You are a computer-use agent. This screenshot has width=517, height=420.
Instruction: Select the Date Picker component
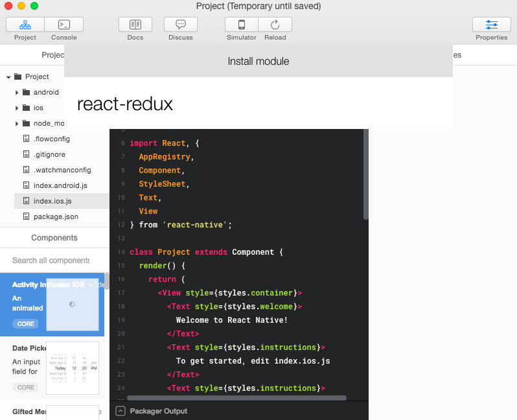52,368
